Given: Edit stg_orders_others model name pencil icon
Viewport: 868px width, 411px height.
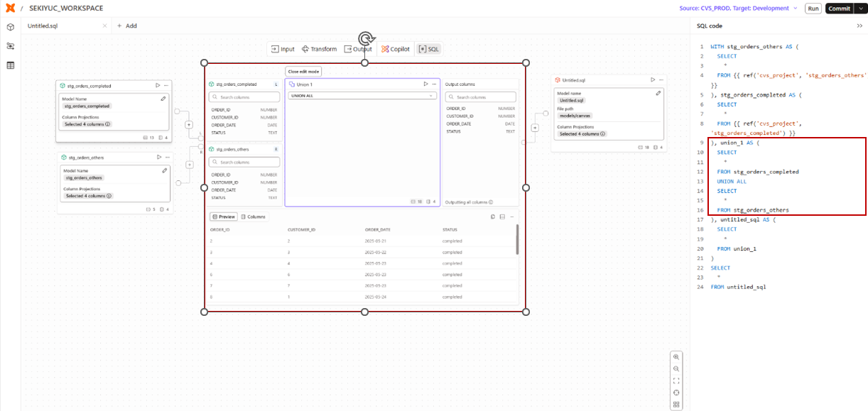Looking at the screenshot, I should [163, 170].
